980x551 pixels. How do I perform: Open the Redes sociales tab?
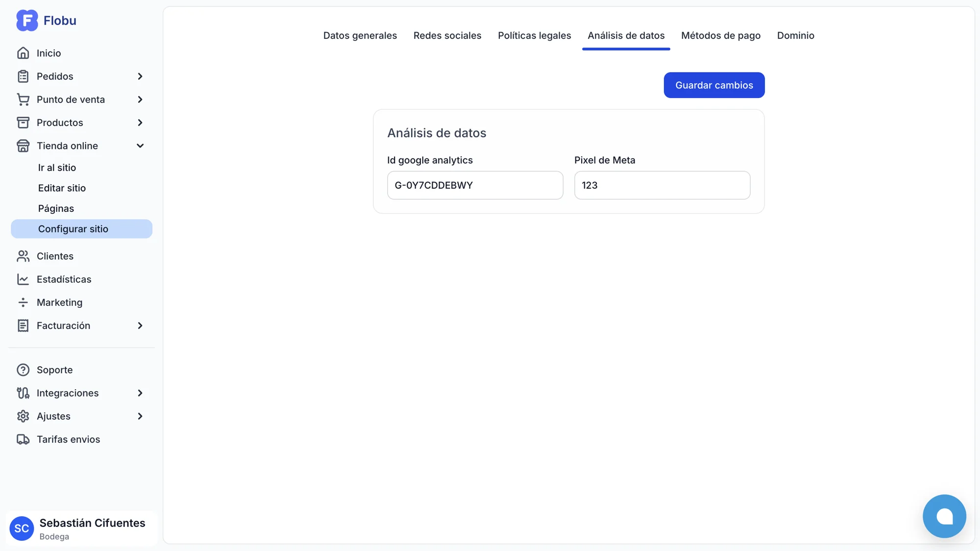(447, 35)
